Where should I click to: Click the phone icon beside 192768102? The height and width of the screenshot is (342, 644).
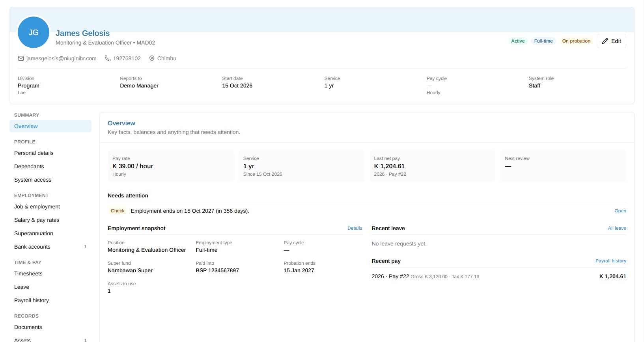pyautogui.click(x=108, y=58)
